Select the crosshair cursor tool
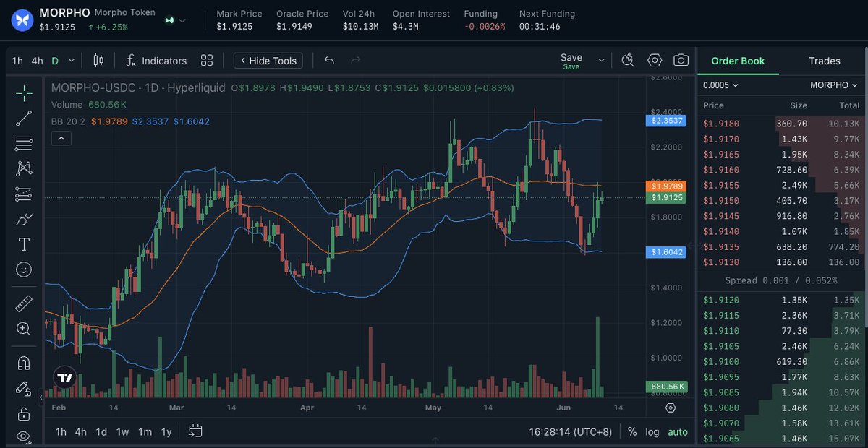Image resolution: width=868 pixels, height=448 pixels. point(24,92)
